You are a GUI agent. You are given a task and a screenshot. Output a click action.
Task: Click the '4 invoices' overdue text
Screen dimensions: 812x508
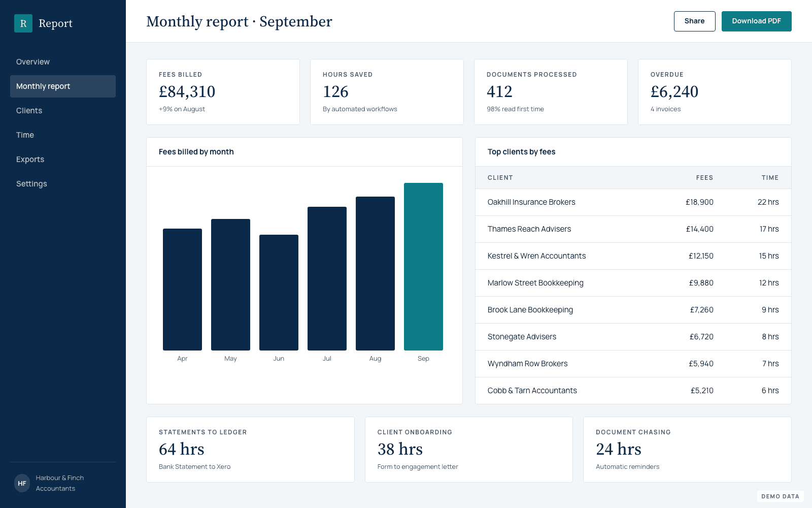click(x=665, y=109)
